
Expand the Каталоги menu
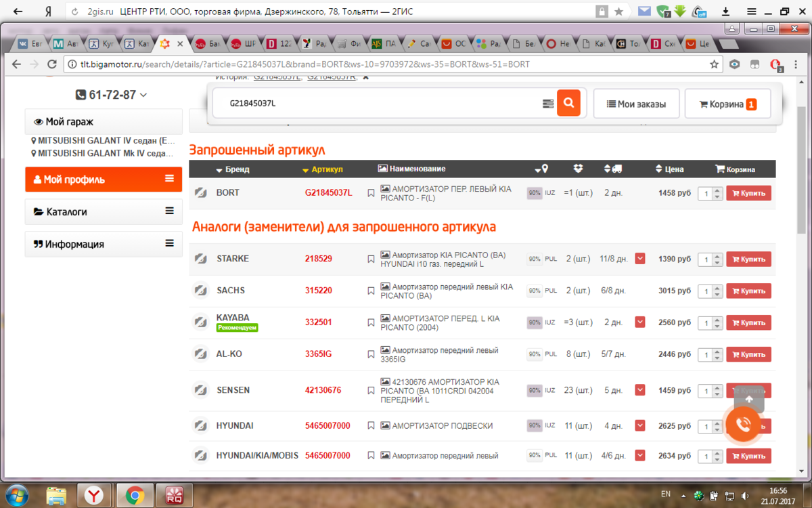(x=104, y=211)
